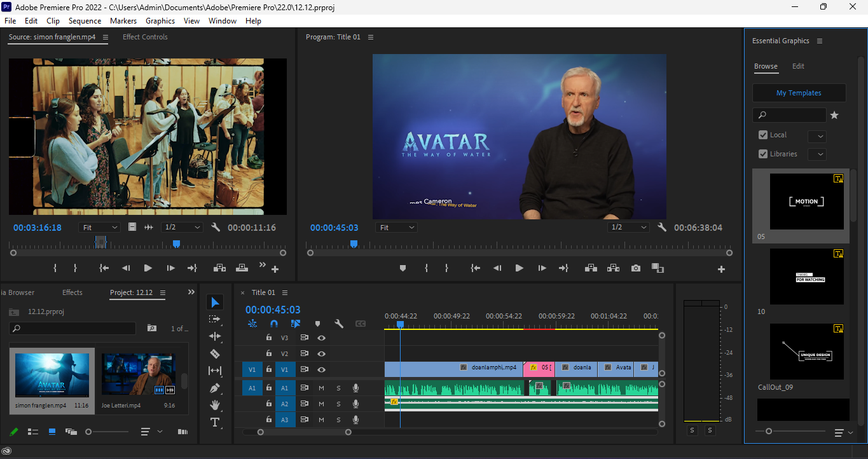
Task: Open the Title 01 timeline panel menu
Action: (x=285, y=292)
